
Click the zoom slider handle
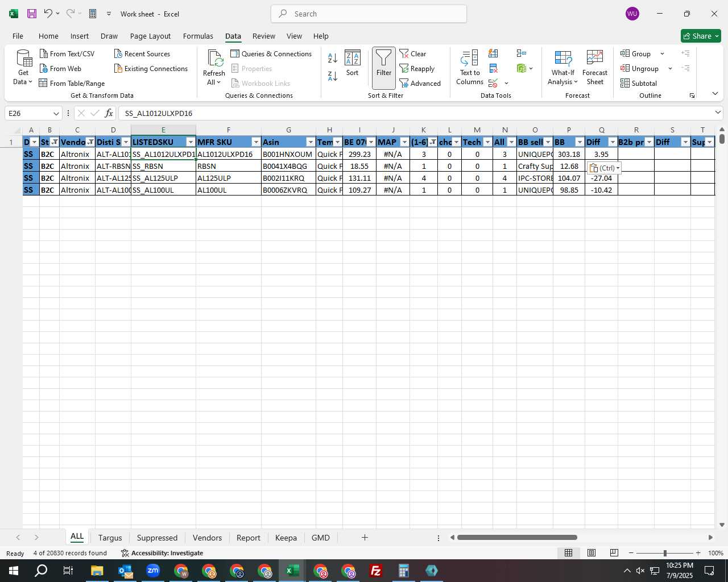tap(665, 553)
